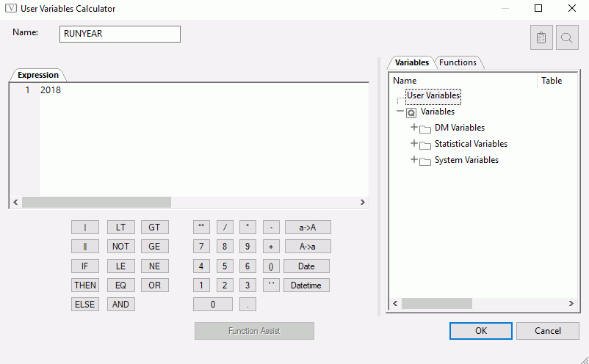Viewport: 589px width, 364px height.
Task: Insert parentheses with the () button
Action: (x=270, y=266)
